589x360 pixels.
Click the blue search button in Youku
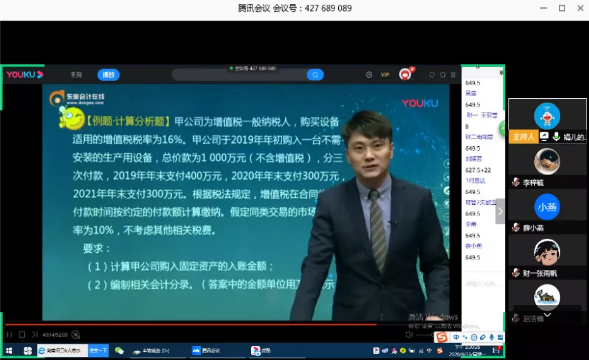coord(315,75)
